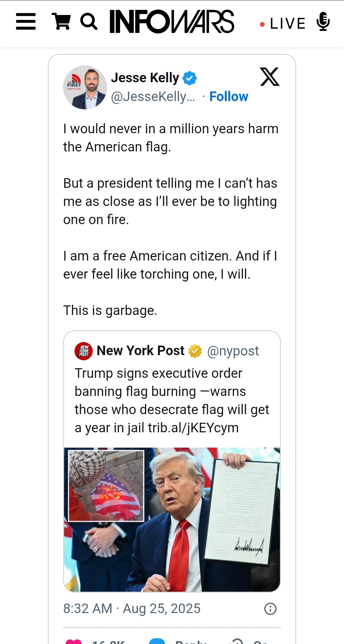
Task: Click the New York Post account name
Action: coord(140,351)
